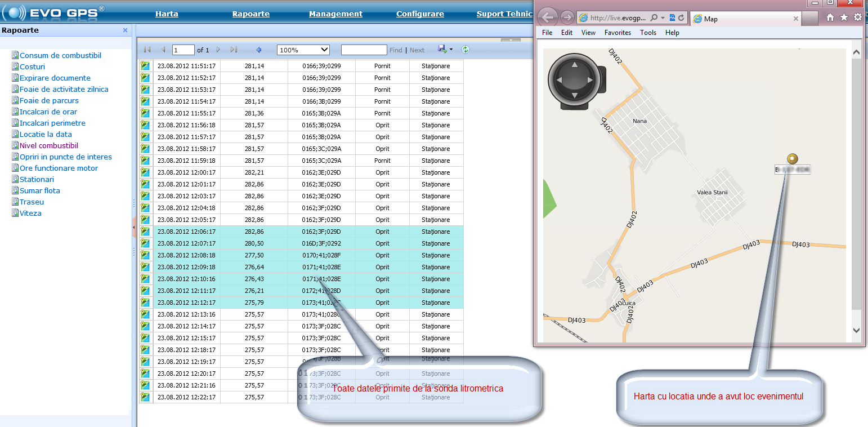Close the Rapoarte side panel
The height and width of the screenshot is (427, 868).
coord(125,30)
